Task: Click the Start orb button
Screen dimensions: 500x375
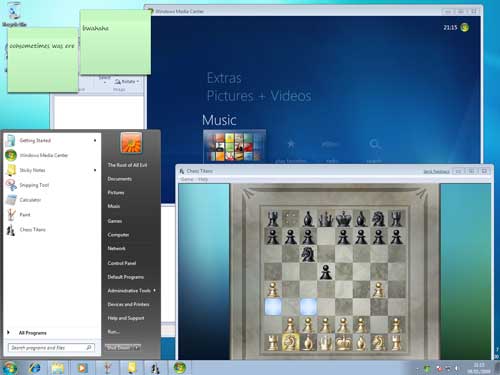Action: (10, 368)
